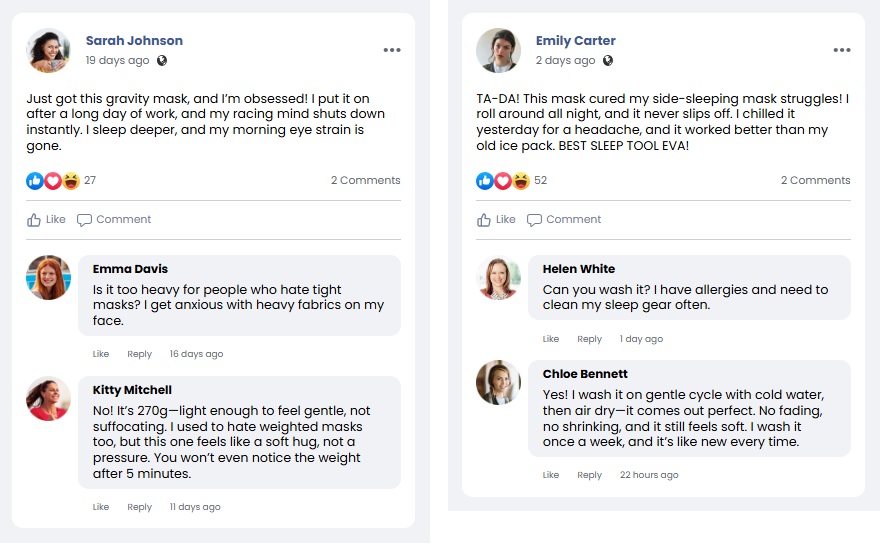The image size is (882, 546).
Task: Click the globe privacy icon on Sarah's post
Action: [162, 61]
